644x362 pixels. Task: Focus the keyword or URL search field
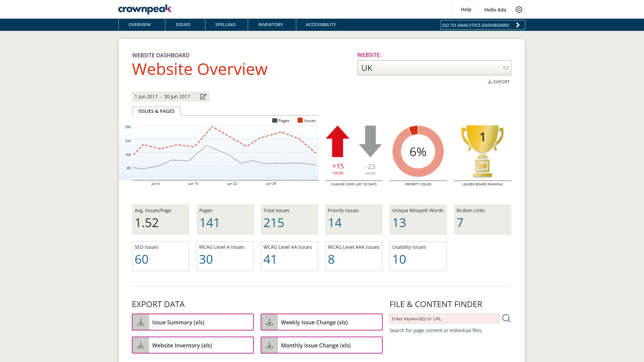coord(444,319)
